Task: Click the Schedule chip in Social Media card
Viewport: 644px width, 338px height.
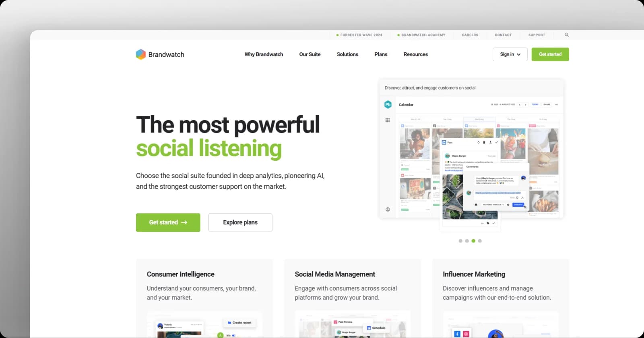Action: pyautogui.click(x=376, y=328)
